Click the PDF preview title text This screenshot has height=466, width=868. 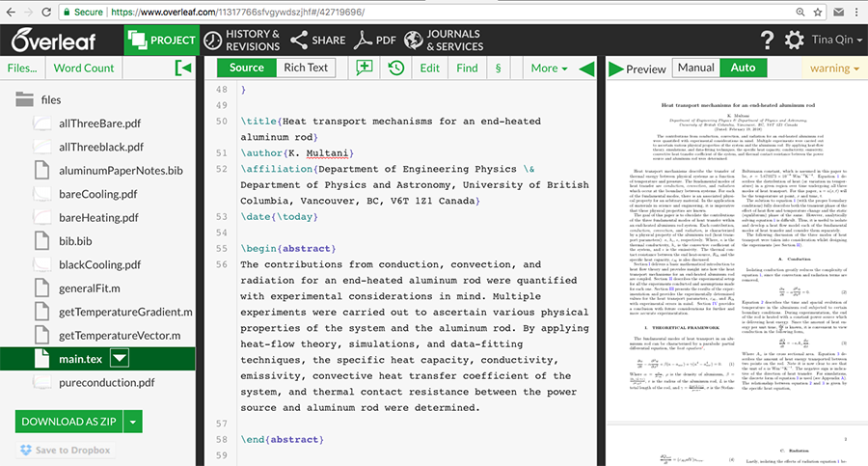tap(738, 105)
